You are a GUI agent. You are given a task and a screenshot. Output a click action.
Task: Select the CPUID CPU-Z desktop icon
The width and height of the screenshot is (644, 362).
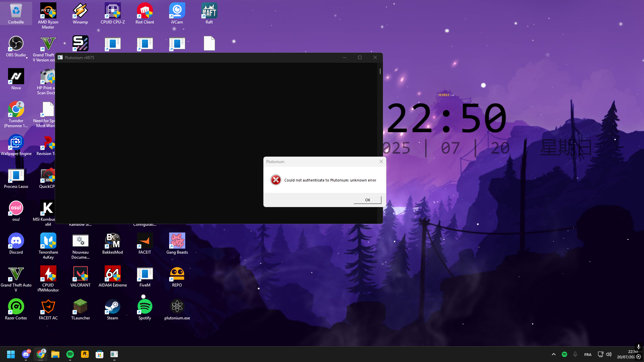(113, 14)
